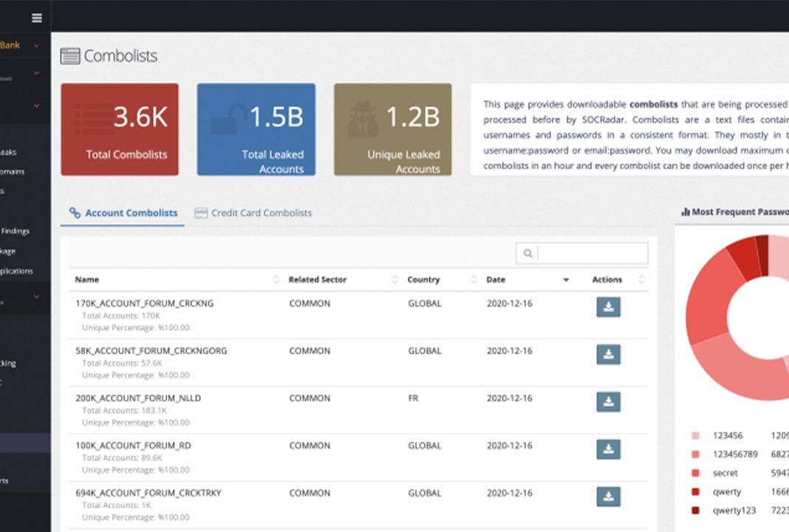The height and width of the screenshot is (532, 789).
Task: Click the Total Combolists 3.6K card
Action: [x=120, y=129]
